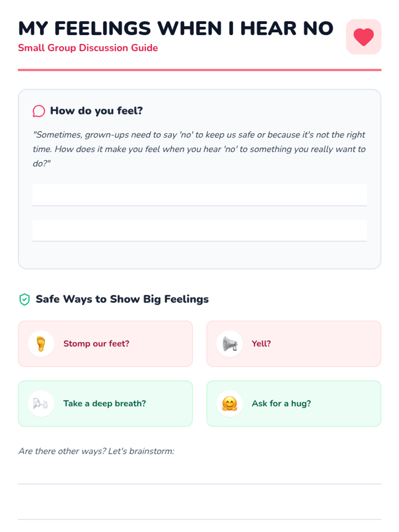Click the first brainstorm writing line

(x=199, y=474)
